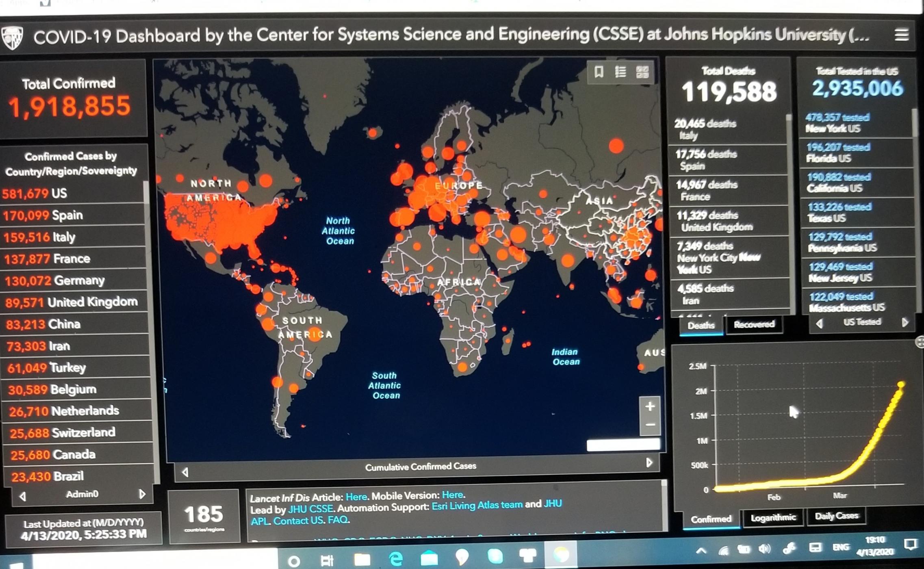924x569 pixels.
Task: Open the hamburger menu in the header
Action: [x=901, y=35]
